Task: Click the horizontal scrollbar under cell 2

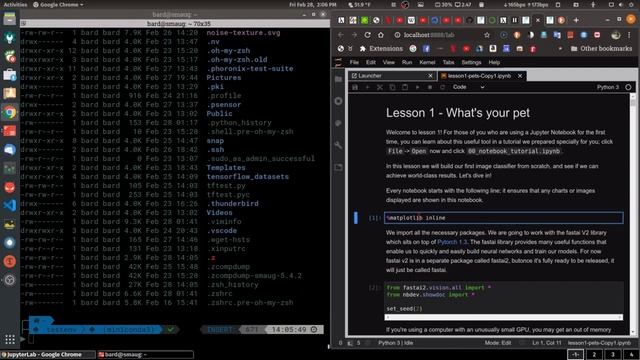Action: (504, 317)
